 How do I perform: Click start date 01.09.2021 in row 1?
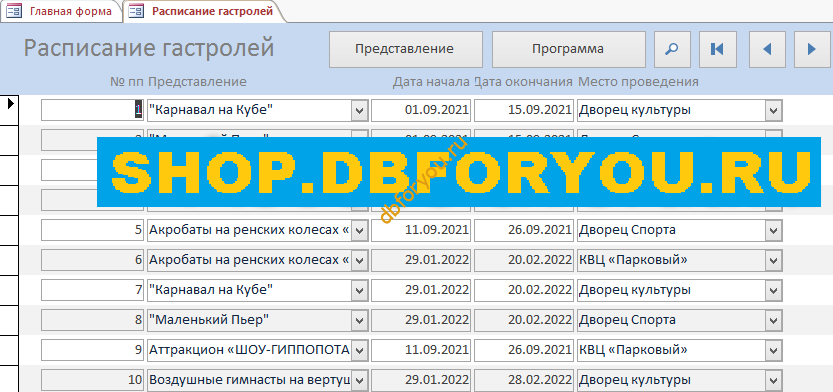click(x=421, y=110)
